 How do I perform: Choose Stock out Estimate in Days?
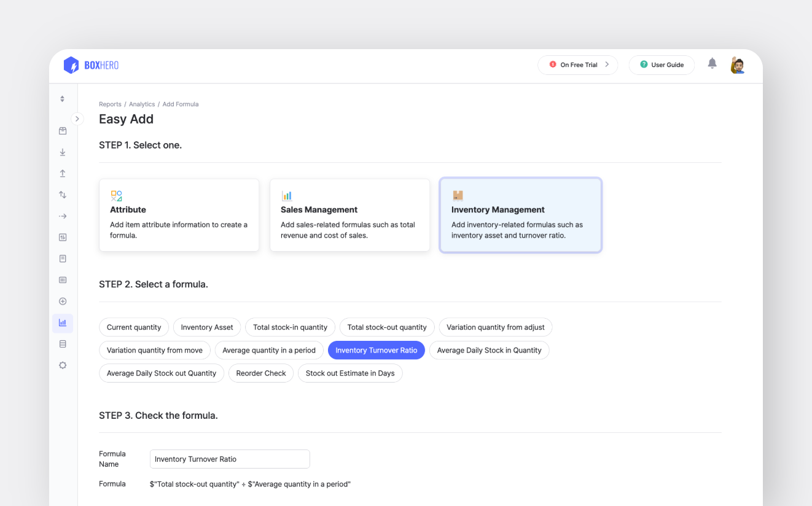coord(350,373)
